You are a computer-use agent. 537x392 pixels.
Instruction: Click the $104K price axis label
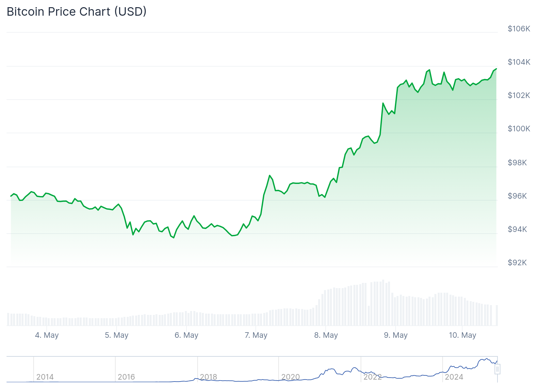(x=519, y=62)
